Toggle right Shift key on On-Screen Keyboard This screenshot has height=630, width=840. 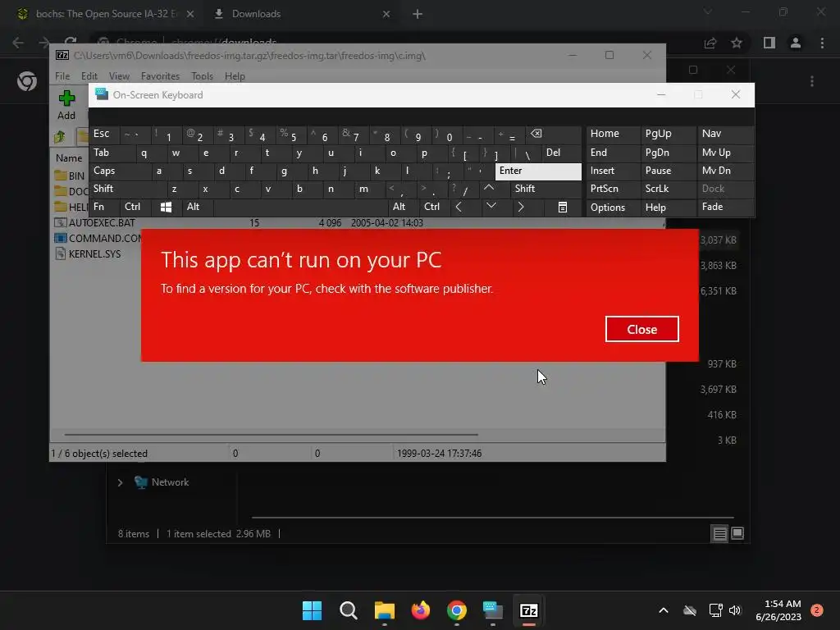pos(546,189)
